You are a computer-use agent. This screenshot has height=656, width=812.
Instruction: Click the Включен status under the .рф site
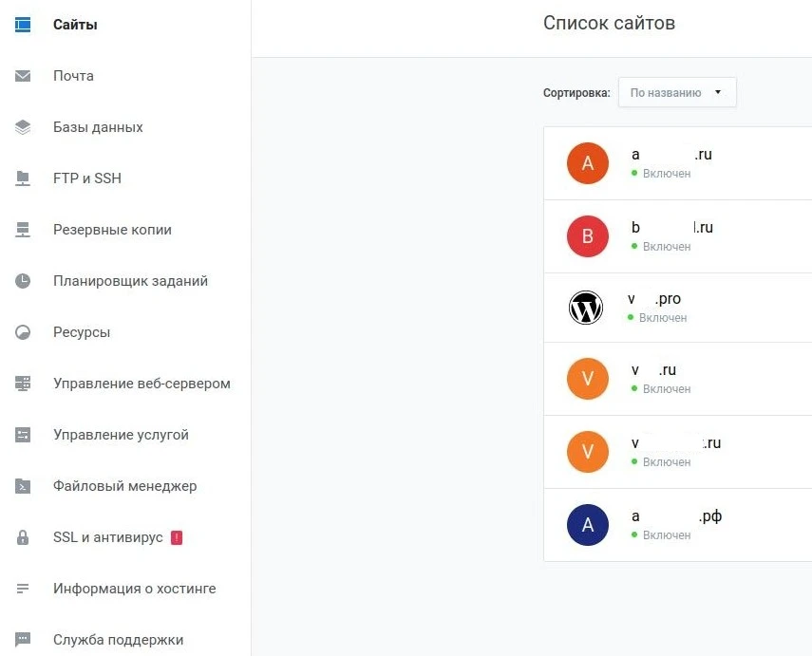666,534
